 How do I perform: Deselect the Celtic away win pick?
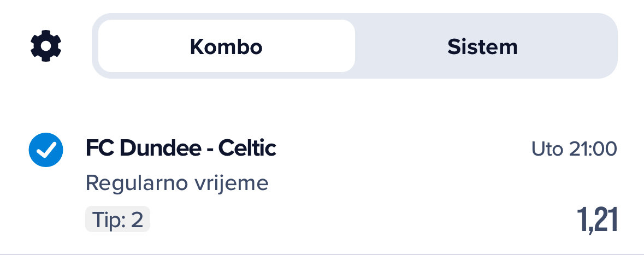46,149
